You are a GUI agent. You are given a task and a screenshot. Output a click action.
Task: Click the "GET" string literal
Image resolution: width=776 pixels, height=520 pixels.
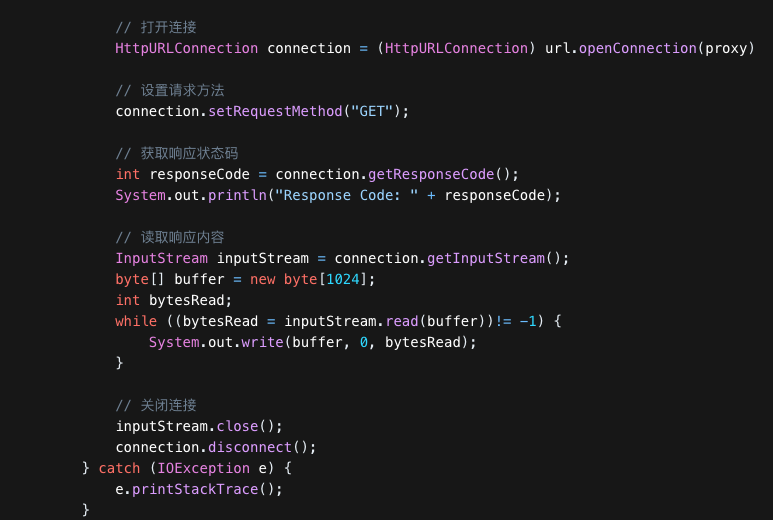pyautogui.click(x=372, y=111)
